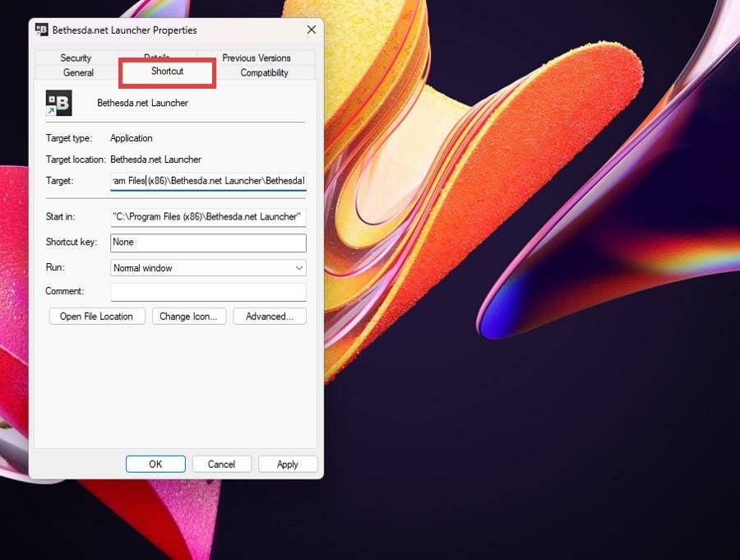Open the Previous Versions tab
The height and width of the screenshot is (560, 740).
coord(257,58)
